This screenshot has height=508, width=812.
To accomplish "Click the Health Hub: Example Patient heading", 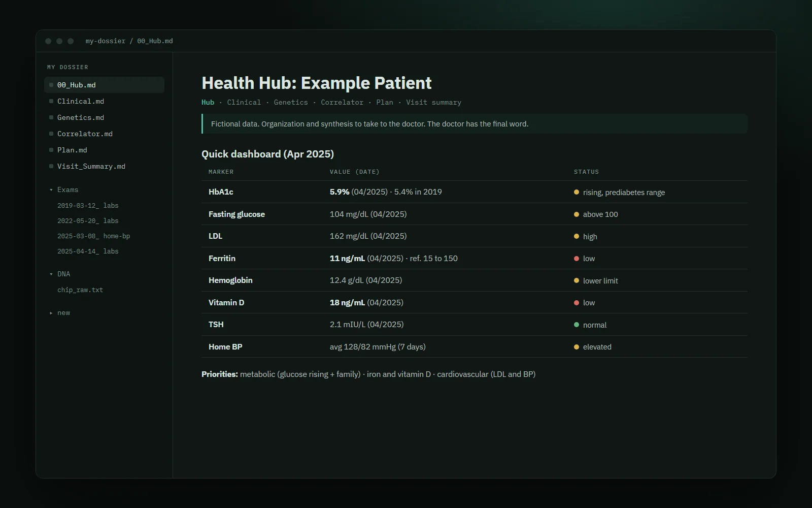I will pyautogui.click(x=317, y=83).
